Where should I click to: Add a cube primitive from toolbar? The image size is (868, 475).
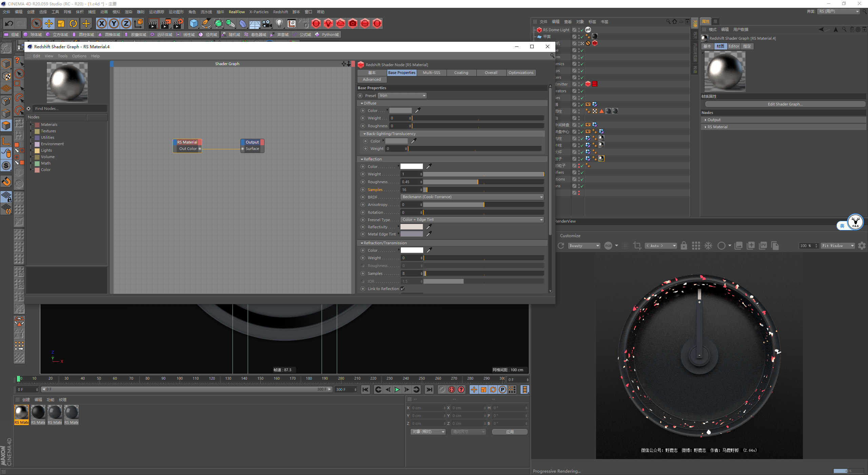coord(194,23)
